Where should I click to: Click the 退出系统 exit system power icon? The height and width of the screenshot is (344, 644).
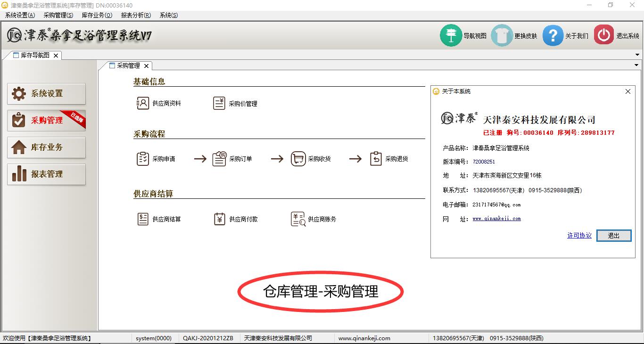point(603,35)
